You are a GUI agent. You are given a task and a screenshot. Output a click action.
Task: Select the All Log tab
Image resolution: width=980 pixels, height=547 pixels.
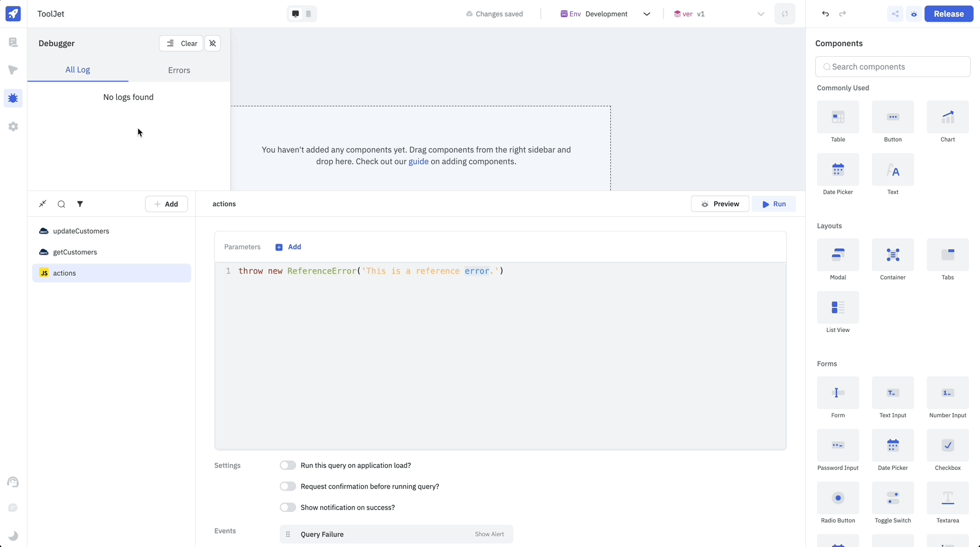78,70
